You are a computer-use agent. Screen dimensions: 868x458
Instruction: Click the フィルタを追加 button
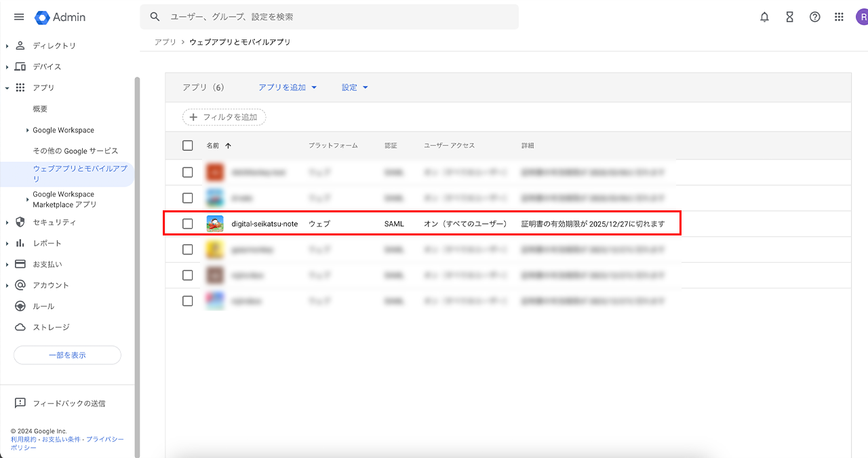(224, 117)
